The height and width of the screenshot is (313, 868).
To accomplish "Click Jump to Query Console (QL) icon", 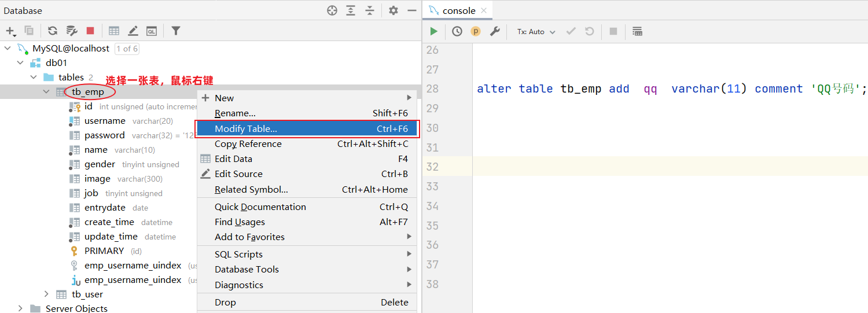I will click(x=152, y=31).
